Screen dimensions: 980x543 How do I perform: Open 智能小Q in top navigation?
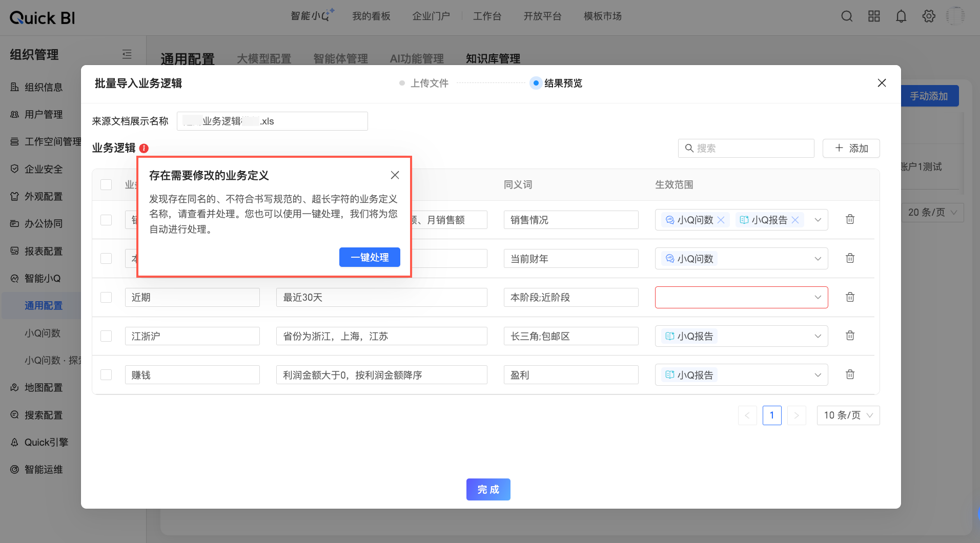pyautogui.click(x=312, y=16)
